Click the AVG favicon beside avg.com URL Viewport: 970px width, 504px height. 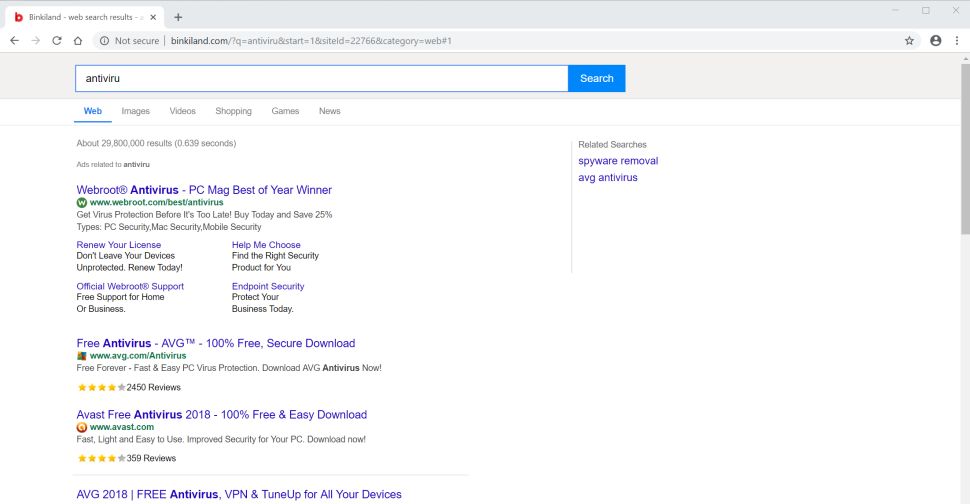coord(82,356)
